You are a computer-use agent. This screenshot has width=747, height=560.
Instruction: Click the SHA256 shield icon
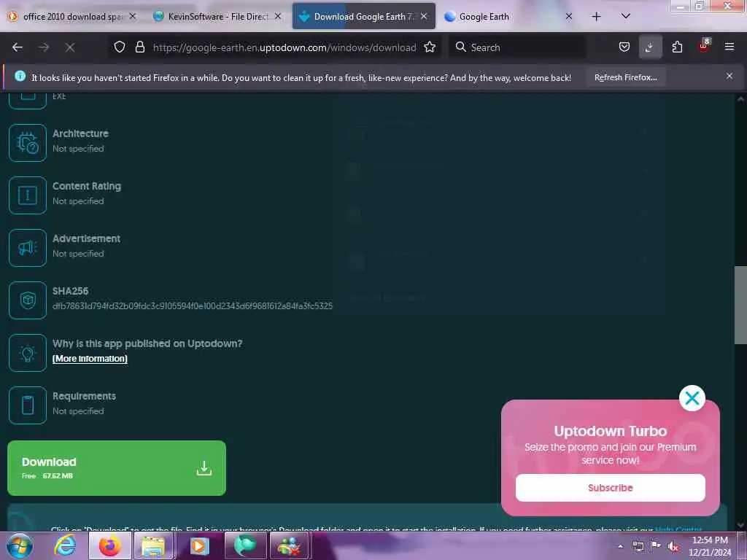coord(28,300)
